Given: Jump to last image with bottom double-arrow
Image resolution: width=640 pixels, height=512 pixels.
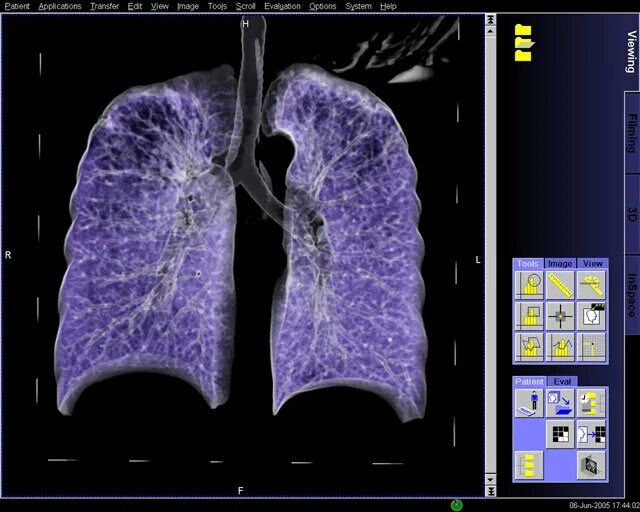Looking at the screenshot, I should pyautogui.click(x=491, y=491).
